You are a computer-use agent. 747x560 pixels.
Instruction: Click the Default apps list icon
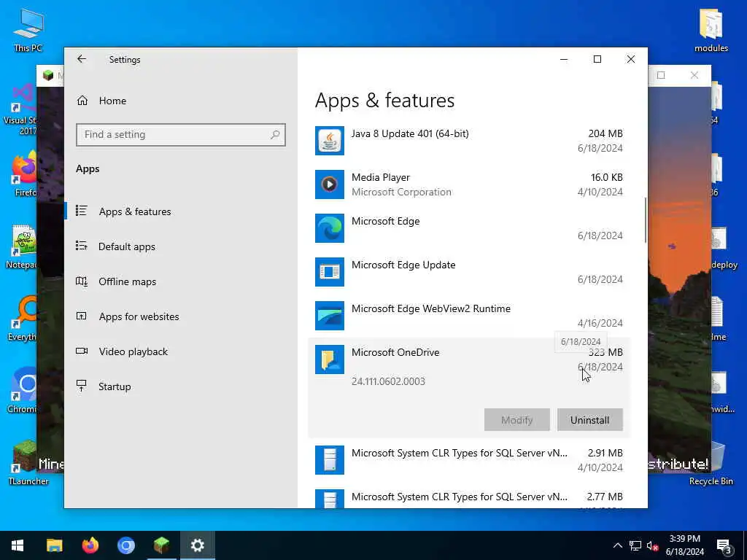coord(82,246)
